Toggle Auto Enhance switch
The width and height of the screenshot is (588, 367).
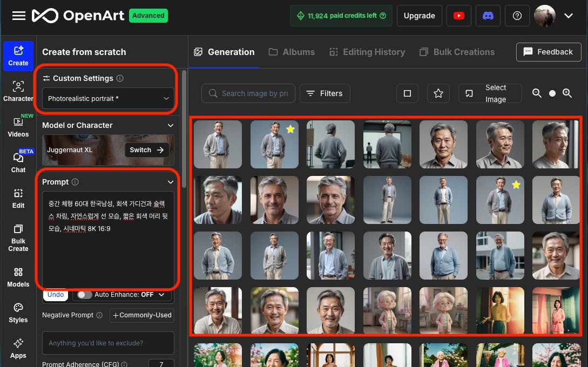click(x=84, y=295)
